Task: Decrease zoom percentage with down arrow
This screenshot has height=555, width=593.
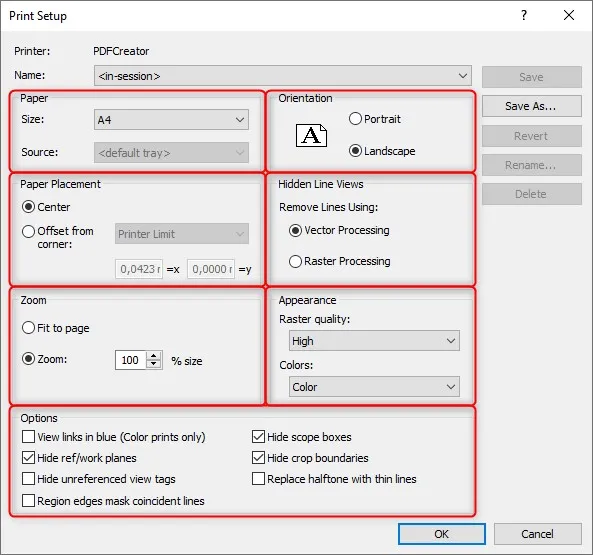Action: (154, 364)
